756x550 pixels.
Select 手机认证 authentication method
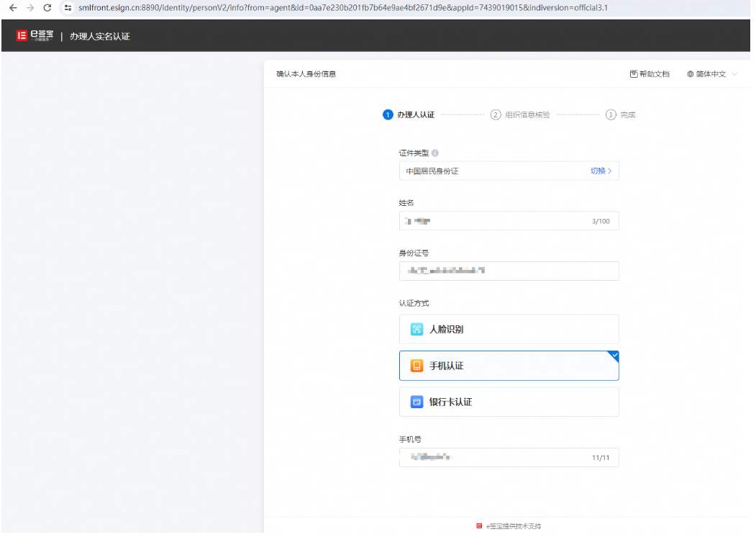coord(509,366)
